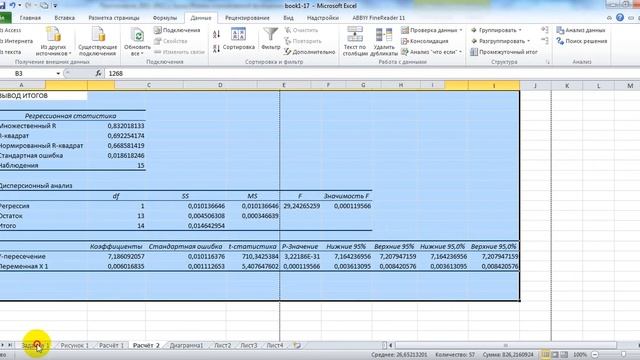Select cell 'Регрессионная статистика'
This screenshot has width=640, height=360.
[70, 116]
